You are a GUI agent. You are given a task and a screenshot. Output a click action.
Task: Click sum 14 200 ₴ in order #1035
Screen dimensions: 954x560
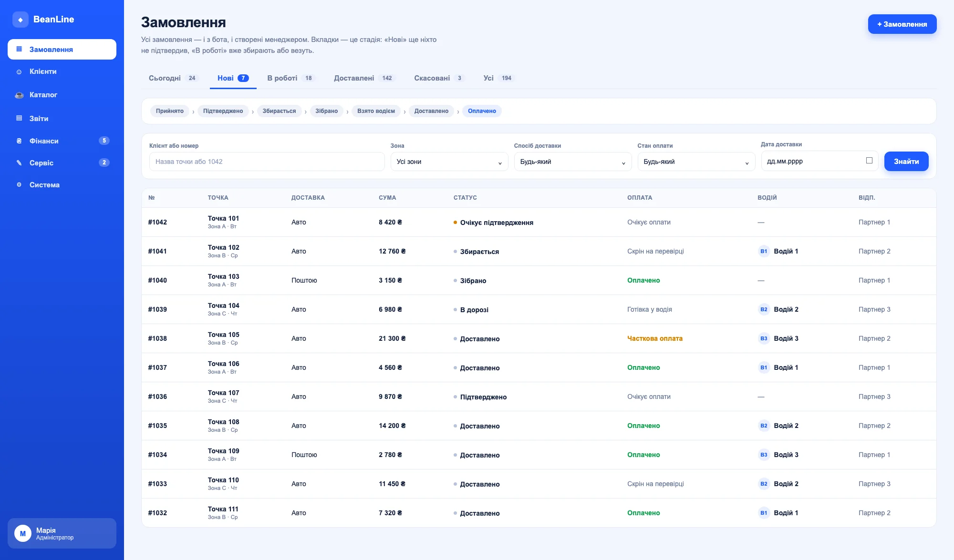[x=392, y=426]
